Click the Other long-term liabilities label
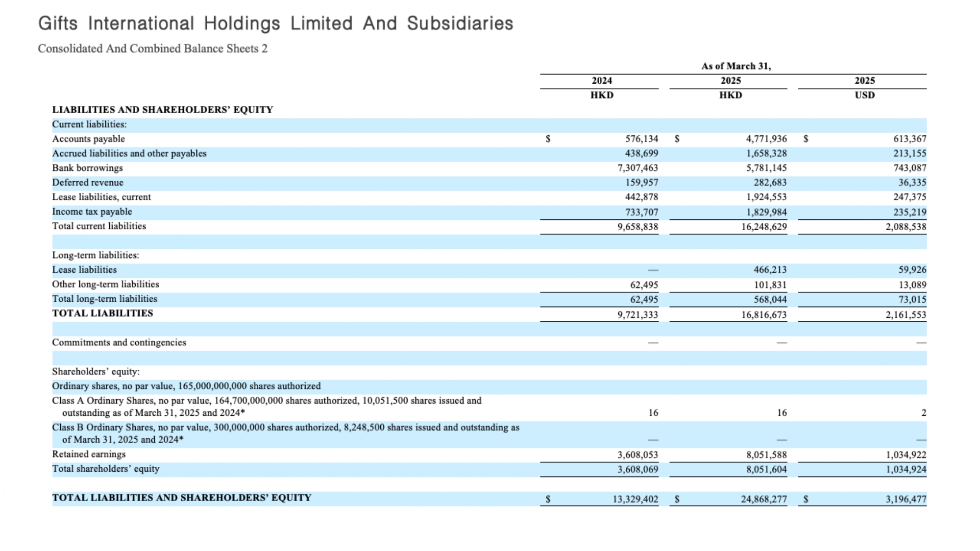Image resolution: width=980 pixels, height=551 pixels. (106, 285)
